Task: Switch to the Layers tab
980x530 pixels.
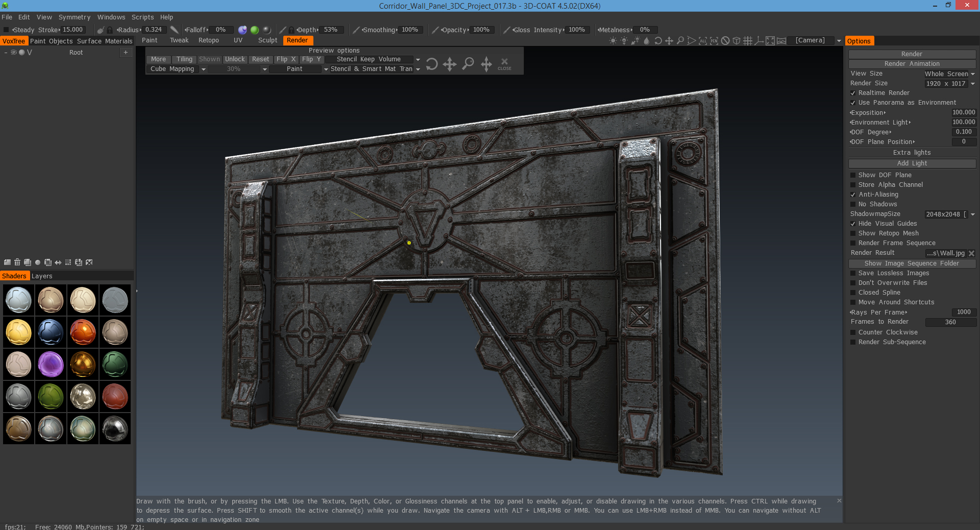Action: tap(42, 276)
